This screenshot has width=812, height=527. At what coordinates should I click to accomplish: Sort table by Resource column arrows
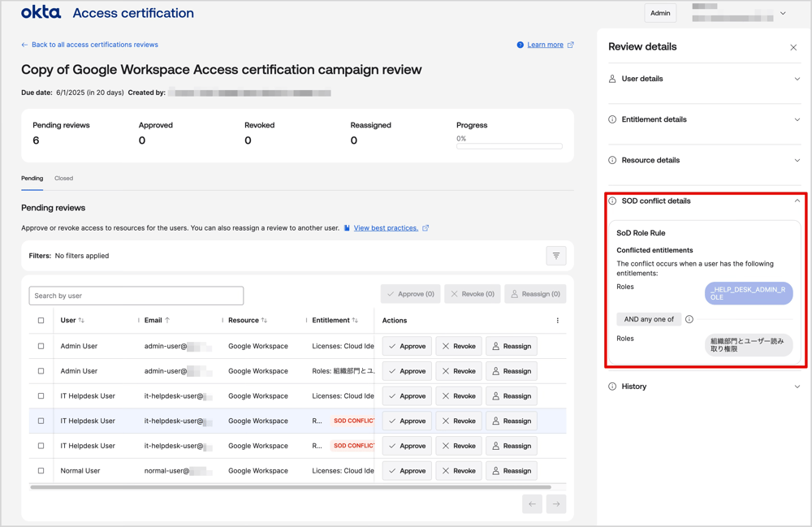(x=264, y=321)
